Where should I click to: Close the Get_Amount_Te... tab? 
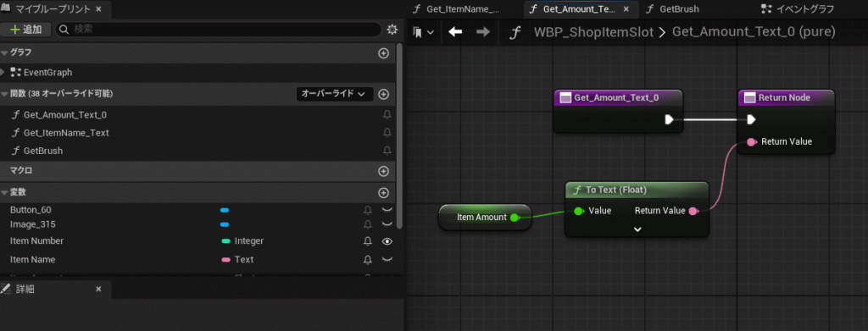point(626,9)
